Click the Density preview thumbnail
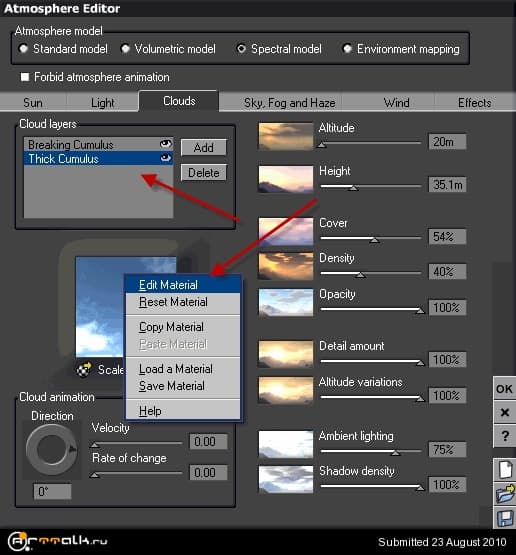Viewport: 516px width, 555px height. pyautogui.click(x=286, y=266)
